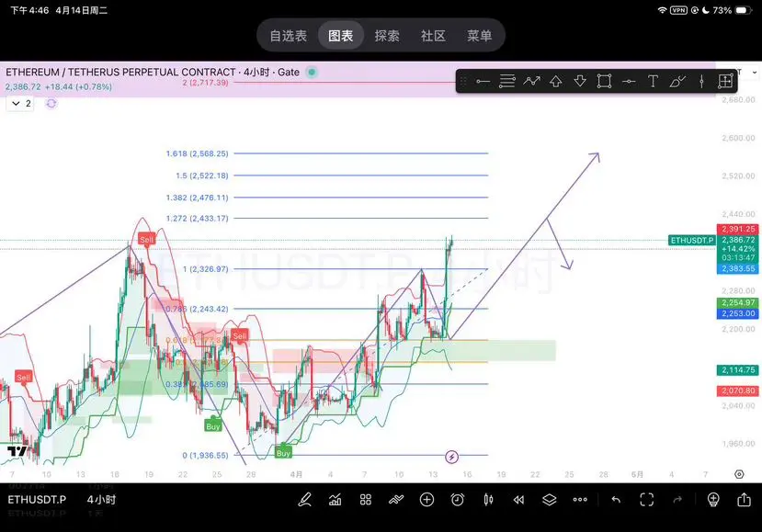Share the chart with export icon
This screenshot has height=532, width=762.
point(744,500)
